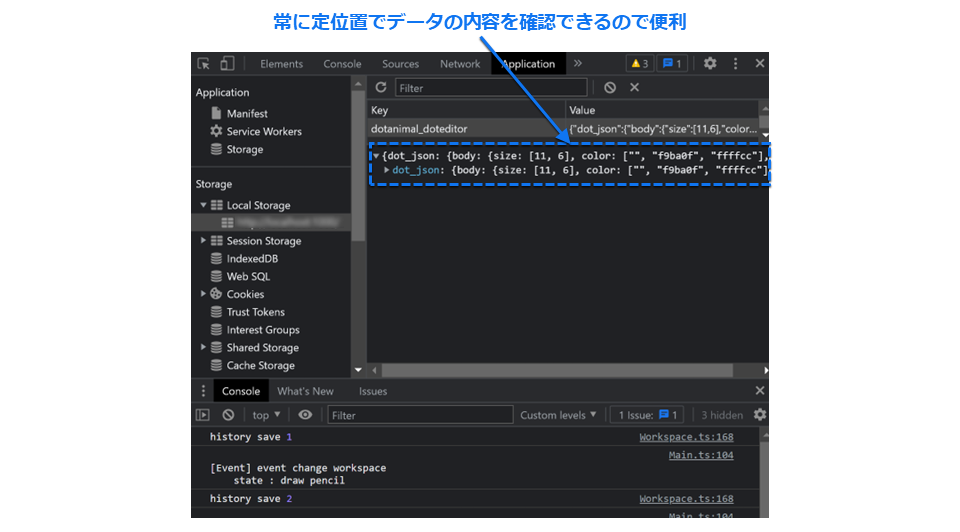Switch to the Network tab

pyautogui.click(x=460, y=64)
